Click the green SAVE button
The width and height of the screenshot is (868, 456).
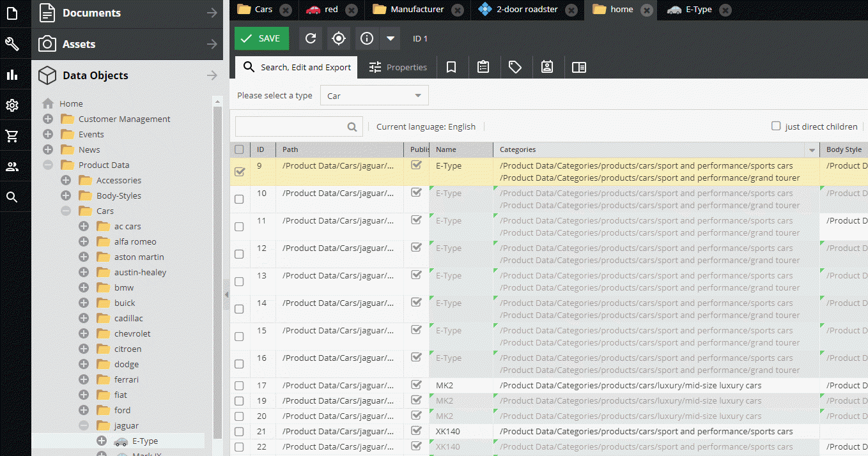[x=261, y=38]
